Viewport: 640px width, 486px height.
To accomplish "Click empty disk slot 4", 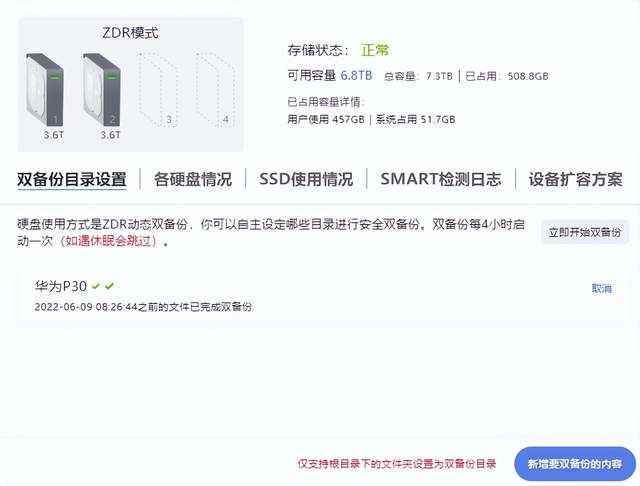I will point(216,89).
